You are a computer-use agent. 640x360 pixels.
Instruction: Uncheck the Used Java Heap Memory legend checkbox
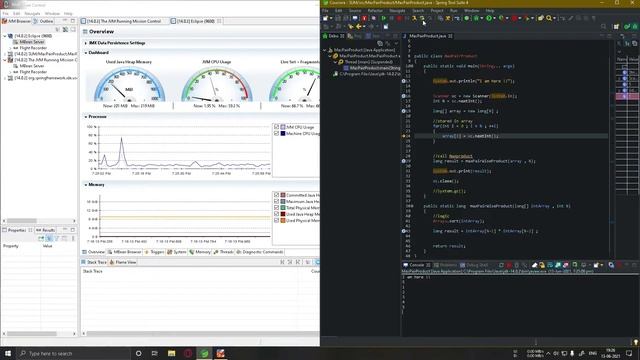[276, 214]
